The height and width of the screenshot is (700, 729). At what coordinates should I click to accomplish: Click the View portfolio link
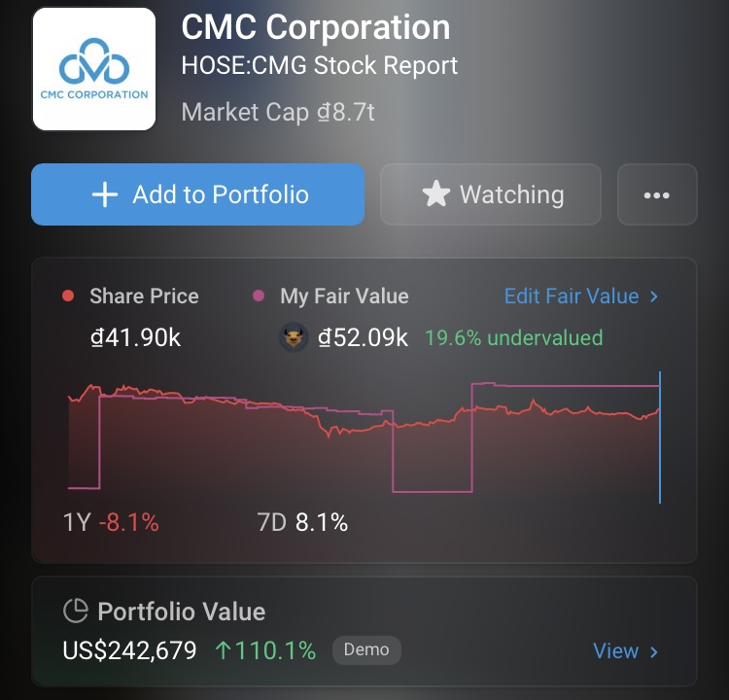point(615,651)
